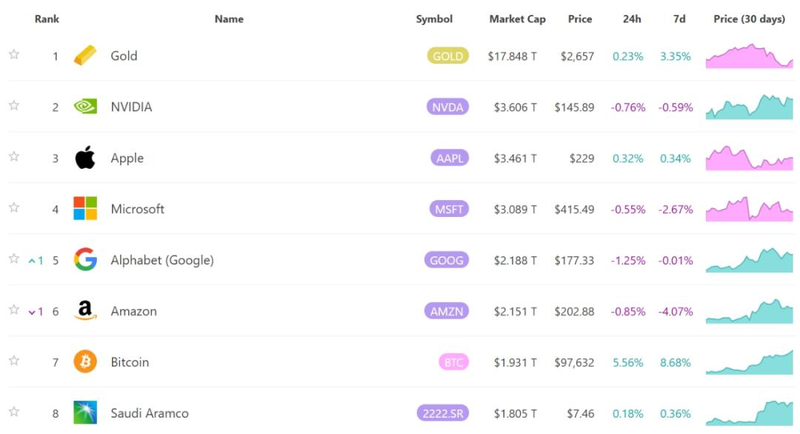Toggle favorite star for Microsoft
Image resolution: width=800 pixels, height=434 pixels.
(14, 208)
